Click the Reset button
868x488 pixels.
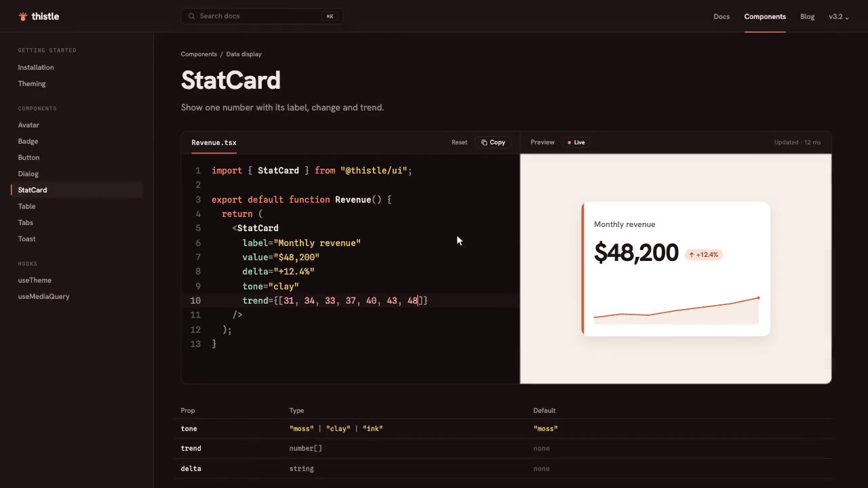[459, 142]
